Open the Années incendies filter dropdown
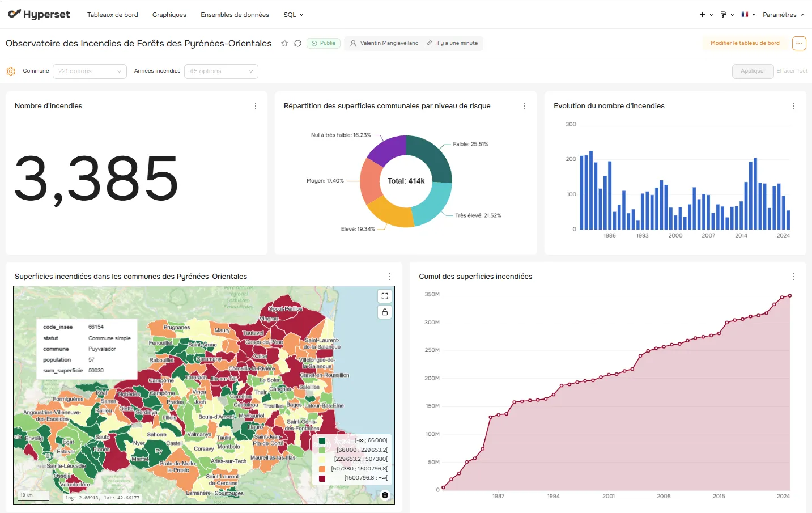 [221, 71]
